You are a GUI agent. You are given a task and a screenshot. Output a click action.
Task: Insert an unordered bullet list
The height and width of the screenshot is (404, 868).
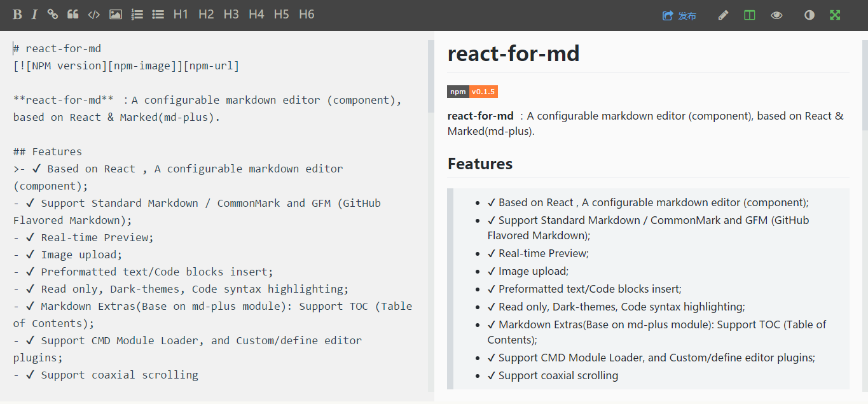click(158, 15)
